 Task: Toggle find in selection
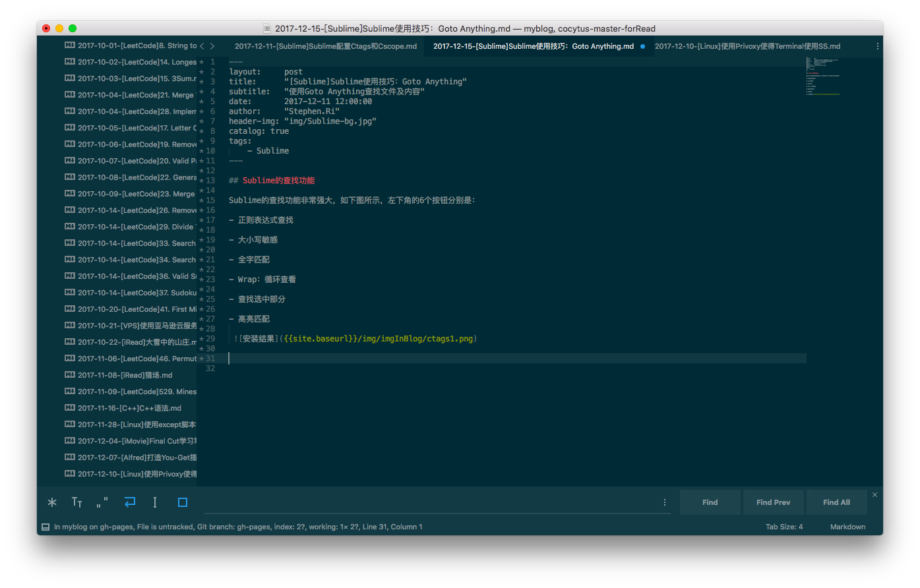(155, 502)
